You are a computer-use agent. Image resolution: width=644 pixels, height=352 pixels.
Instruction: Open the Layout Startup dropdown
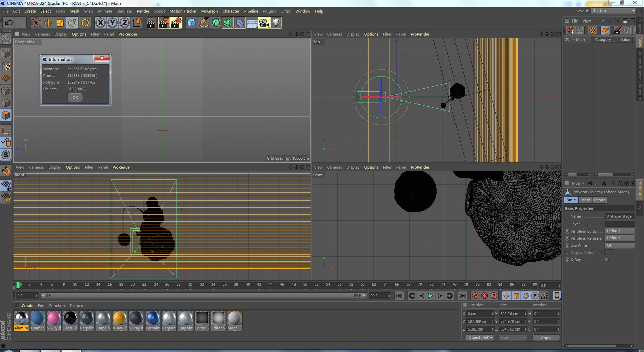[613, 11]
